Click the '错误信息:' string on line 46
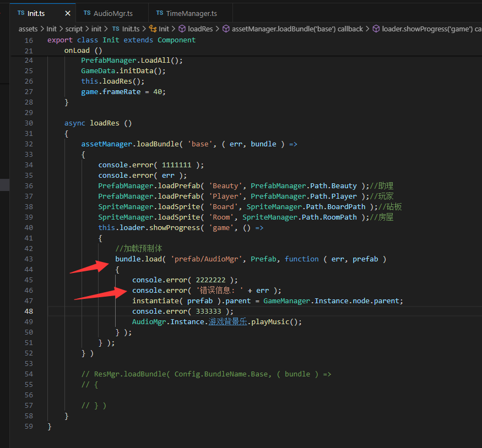The image size is (482, 448). tap(219, 291)
